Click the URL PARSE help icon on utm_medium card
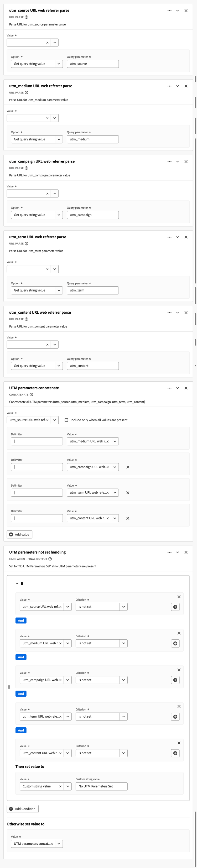Viewport: 197px width, 868px height. coord(27,93)
